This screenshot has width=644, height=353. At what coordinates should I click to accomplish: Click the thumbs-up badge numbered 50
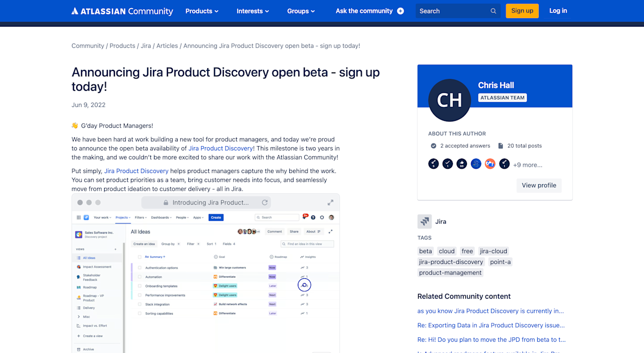pos(462,164)
